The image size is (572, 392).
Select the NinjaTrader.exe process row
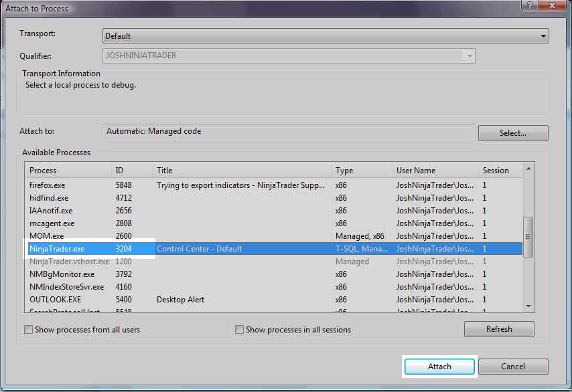[201, 248]
